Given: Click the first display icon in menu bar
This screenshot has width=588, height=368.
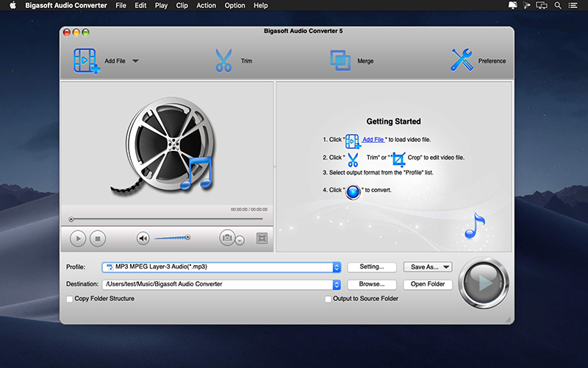Looking at the screenshot, I should click(512, 5).
